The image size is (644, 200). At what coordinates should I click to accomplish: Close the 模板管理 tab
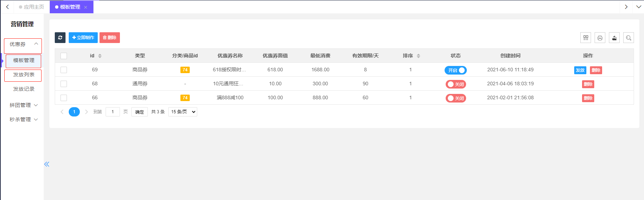[86, 7]
